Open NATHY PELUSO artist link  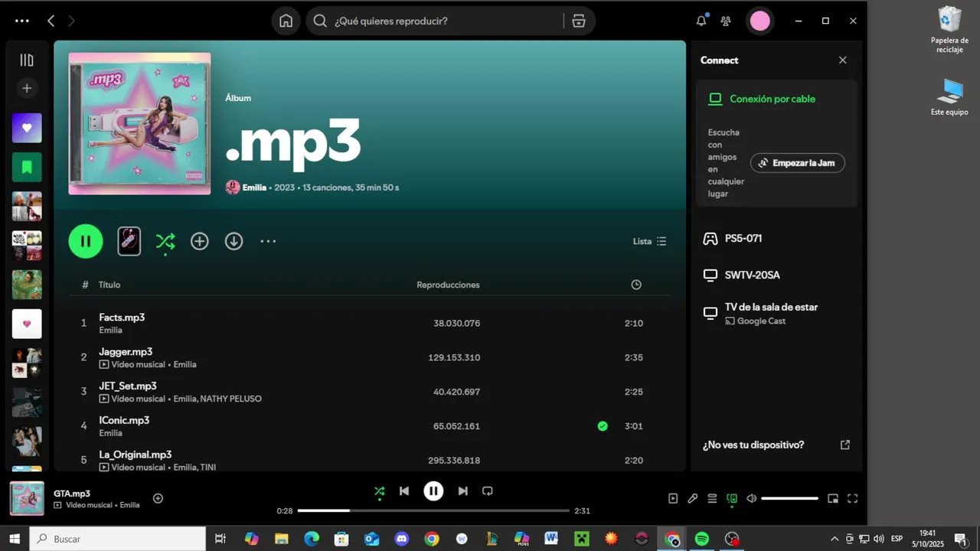click(230, 399)
